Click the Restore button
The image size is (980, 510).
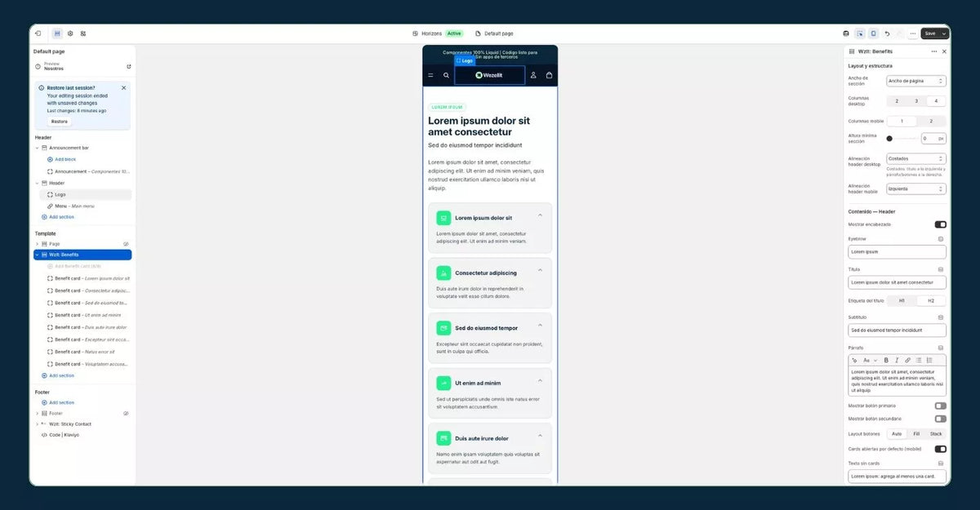60,122
